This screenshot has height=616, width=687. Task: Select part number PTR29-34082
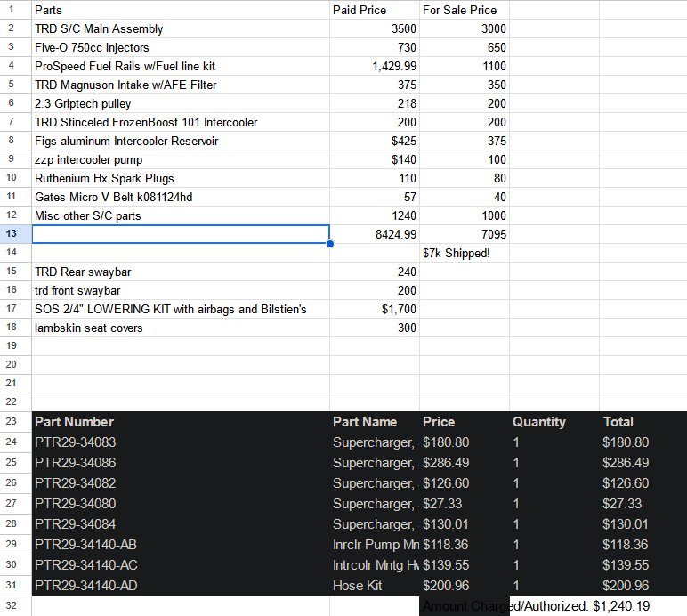(x=181, y=482)
